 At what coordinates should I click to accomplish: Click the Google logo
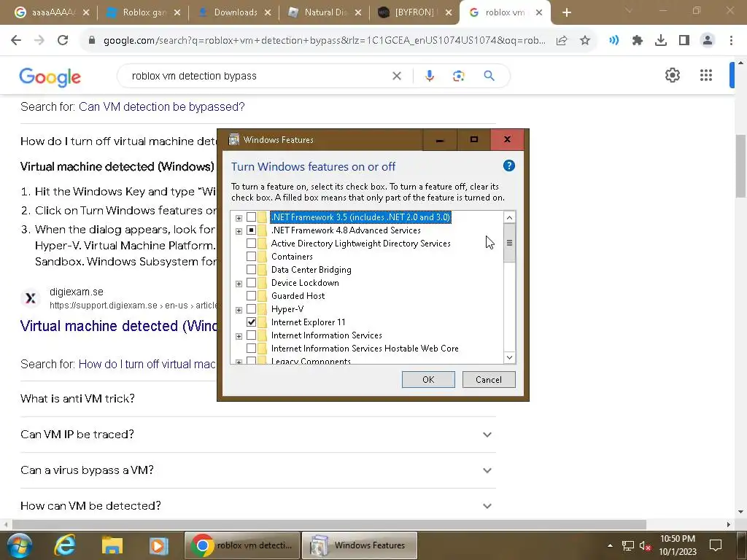pos(50,77)
